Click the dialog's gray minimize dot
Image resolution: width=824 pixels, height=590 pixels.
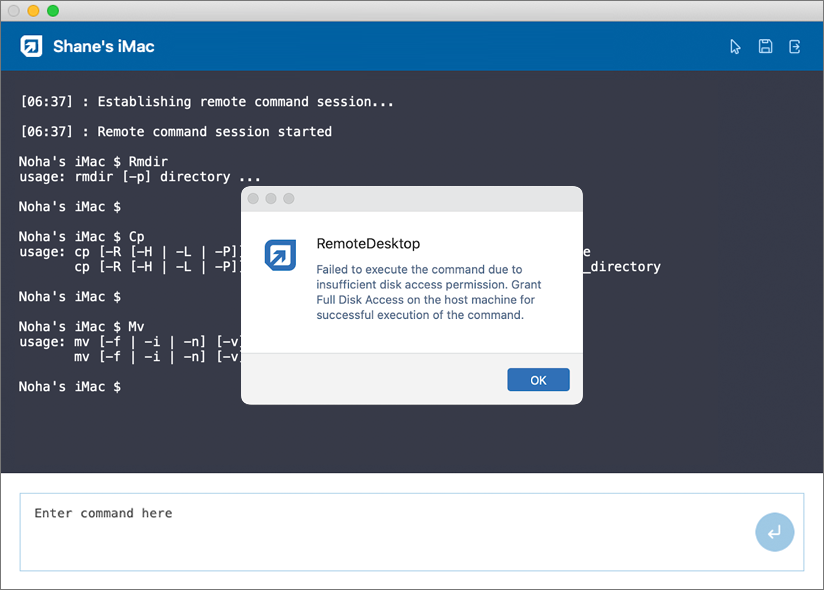tap(271, 199)
